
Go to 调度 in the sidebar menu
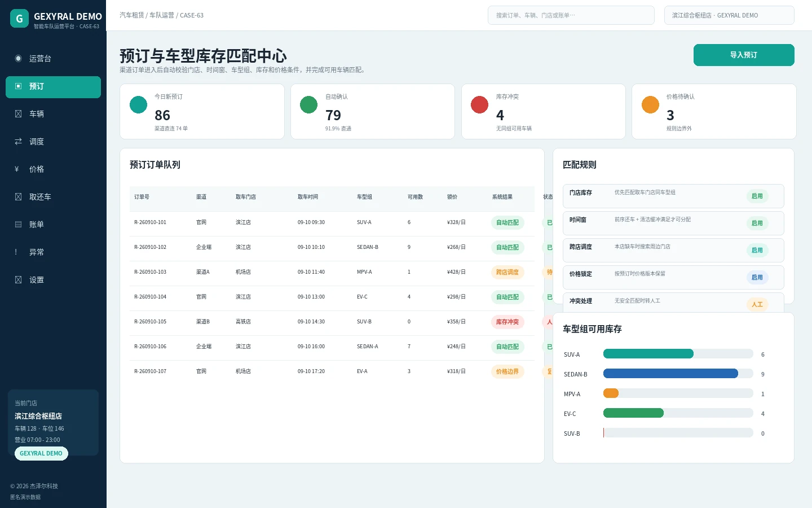(53, 142)
